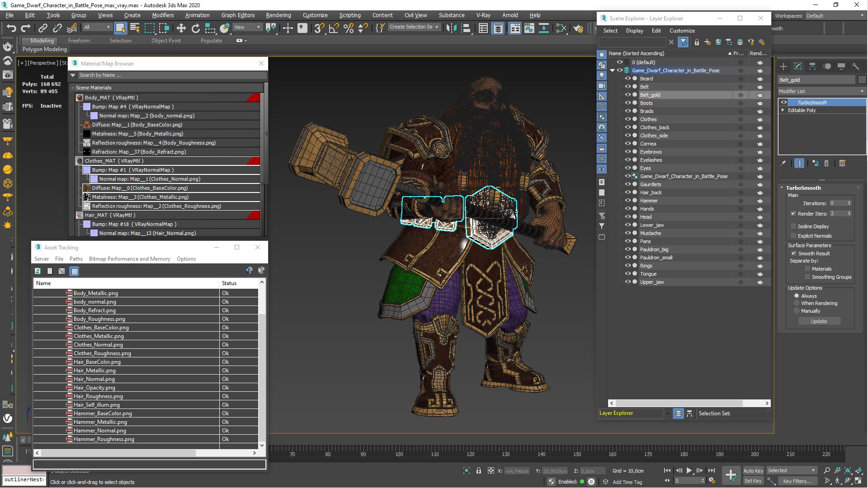Open the Curve Editor icon

529,28
